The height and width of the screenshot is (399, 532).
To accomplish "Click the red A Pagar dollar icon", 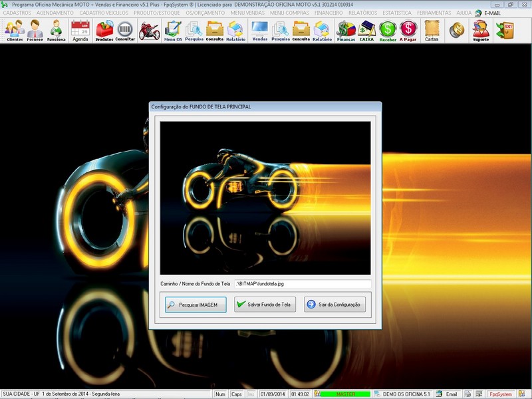I will (408, 31).
